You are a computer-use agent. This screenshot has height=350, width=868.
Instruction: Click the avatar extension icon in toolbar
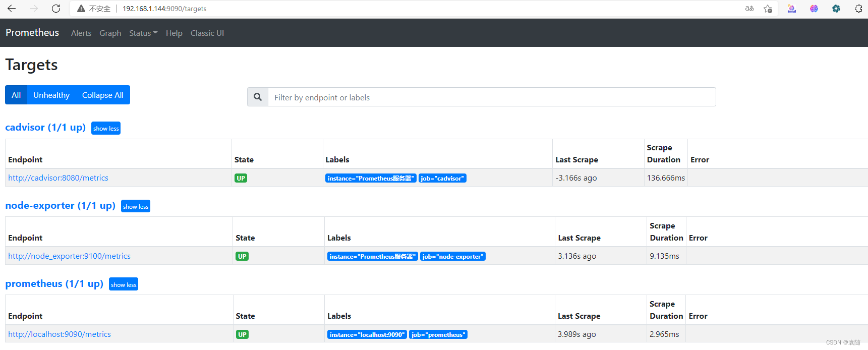[792, 9]
